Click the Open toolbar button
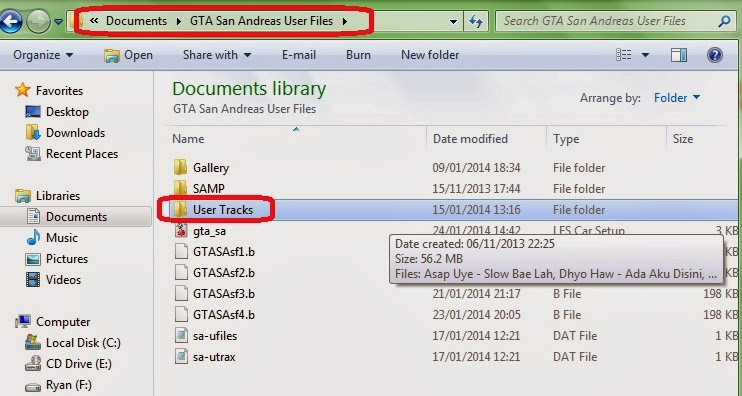 coord(128,55)
